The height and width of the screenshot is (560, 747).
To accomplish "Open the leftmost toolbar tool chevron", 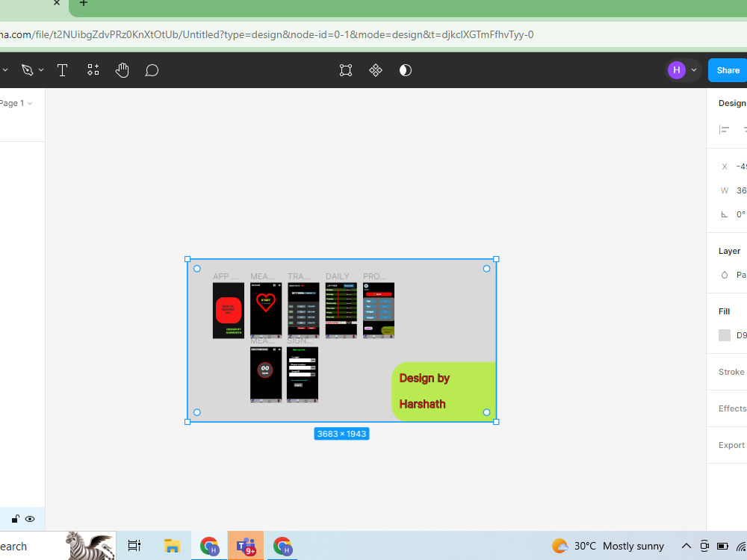I will click(5, 70).
